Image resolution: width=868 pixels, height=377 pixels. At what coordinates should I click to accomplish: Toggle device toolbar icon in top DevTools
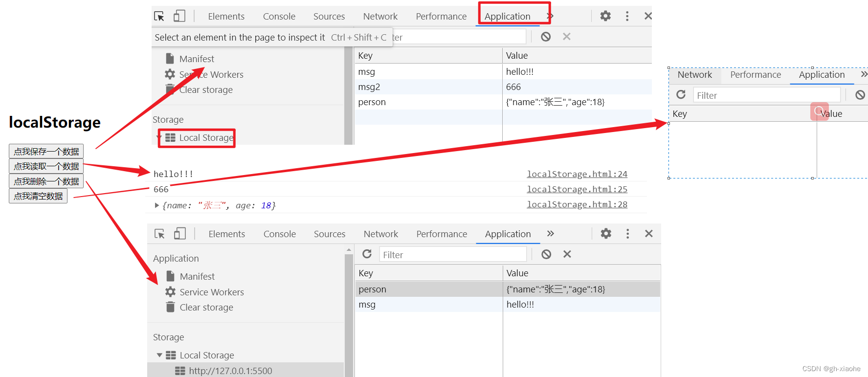179,16
